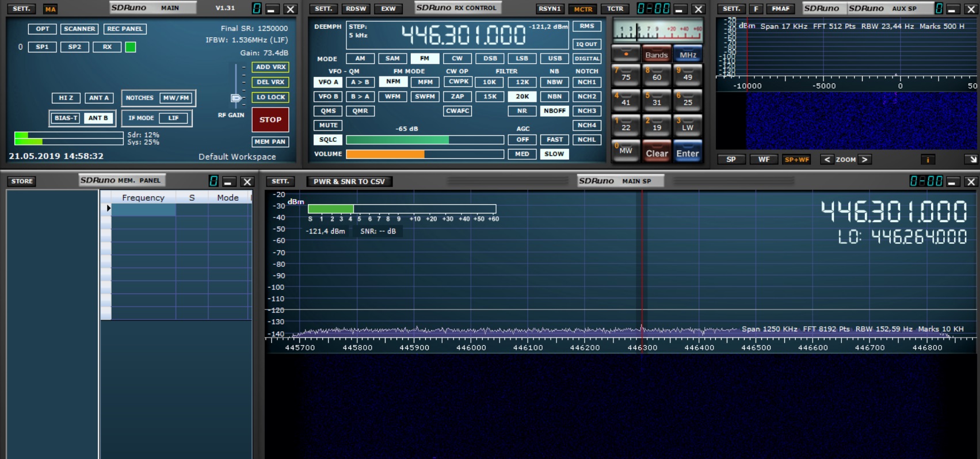This screenshot has width=980, height=459.
Task: Open SETT. in Main SP panel
Action: pos(280,182)
